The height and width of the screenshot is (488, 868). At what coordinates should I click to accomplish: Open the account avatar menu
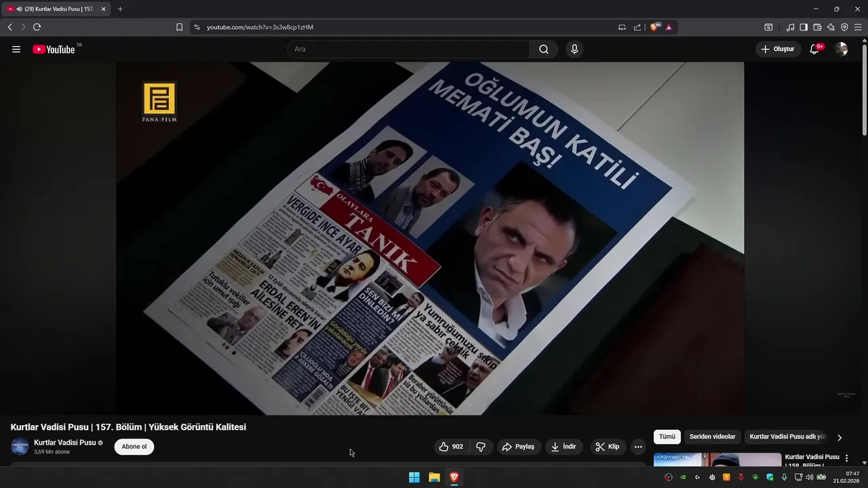click(841, 49)
